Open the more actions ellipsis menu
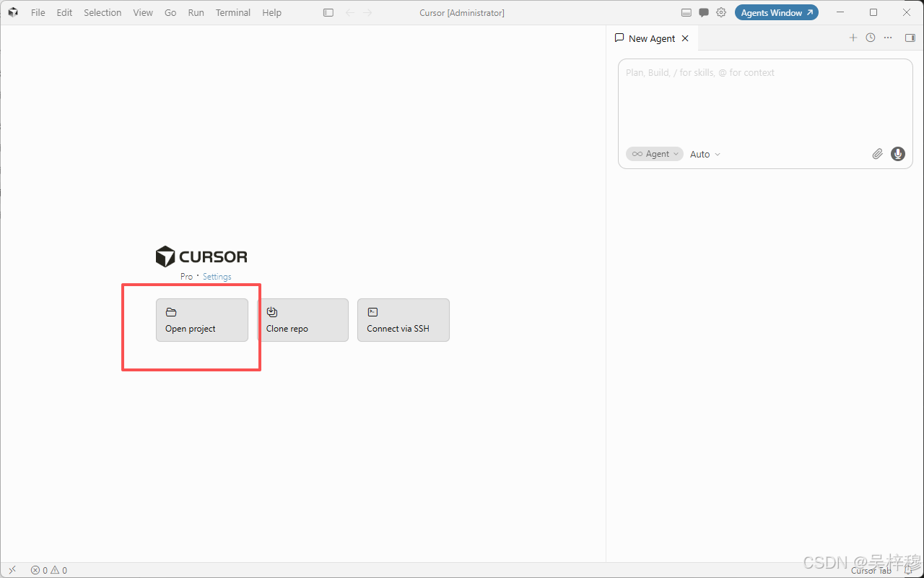The width and height of the screenshot is (924, 578). click(x=888, y=38)
